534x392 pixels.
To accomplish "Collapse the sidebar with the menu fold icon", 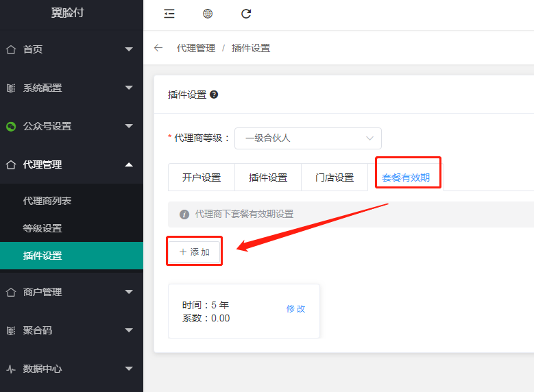I will (x=169, y=14).
